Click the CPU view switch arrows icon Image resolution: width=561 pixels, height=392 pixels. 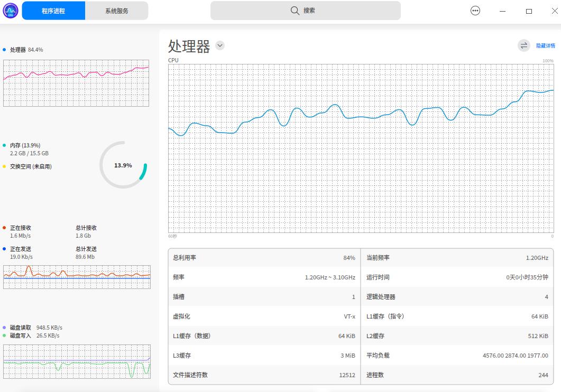(524, 45)
